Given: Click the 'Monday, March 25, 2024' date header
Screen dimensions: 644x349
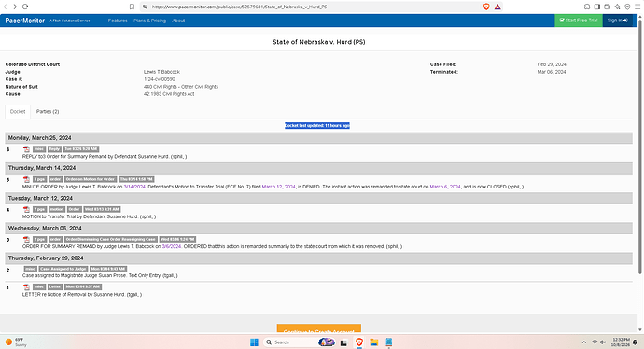Looking at the screenshot, I should 40,138.
